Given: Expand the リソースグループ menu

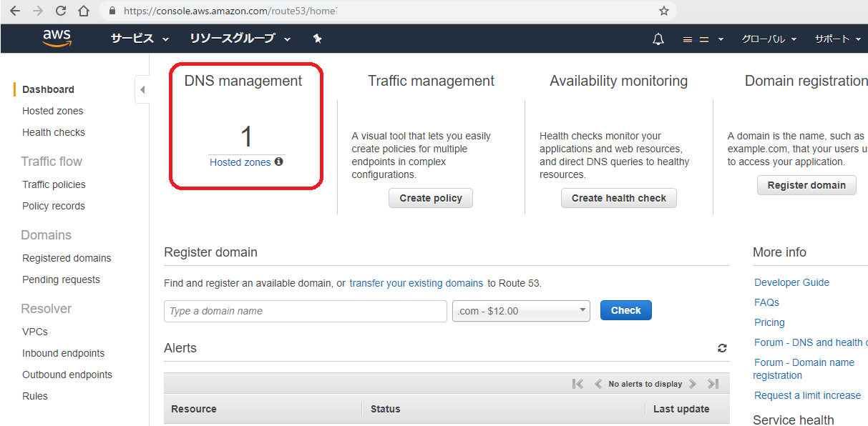Looking at the screenshot, I should click(240, 39).
